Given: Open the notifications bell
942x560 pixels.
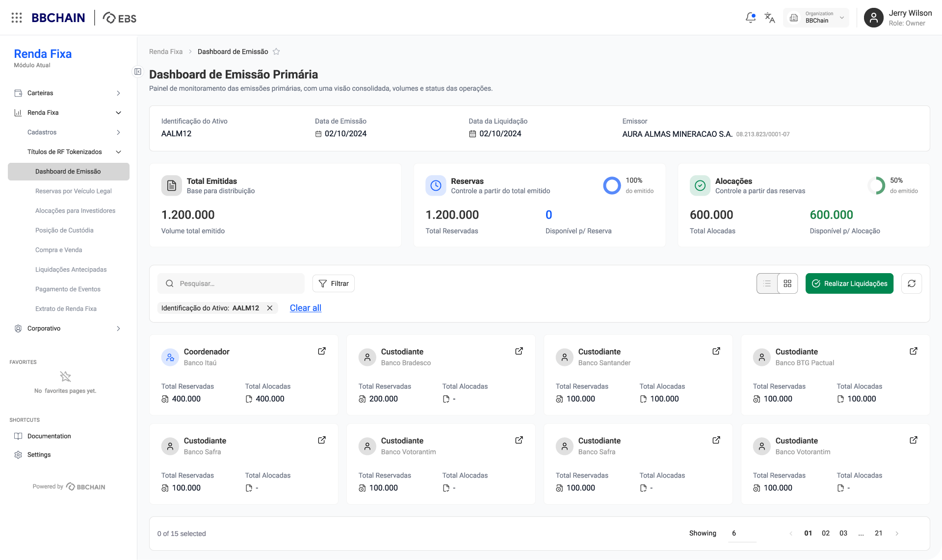Looking at the screenshot, I should click(x=751, y=18).
